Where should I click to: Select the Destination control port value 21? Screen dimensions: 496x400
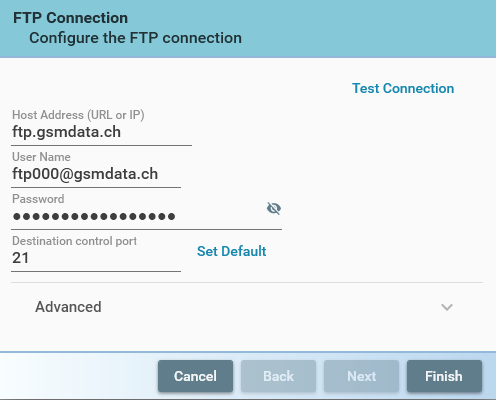point(96,258)
